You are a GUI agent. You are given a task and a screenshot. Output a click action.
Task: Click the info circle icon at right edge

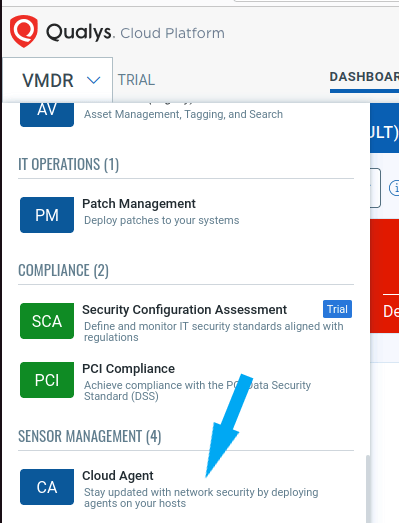tap(394, 188)
